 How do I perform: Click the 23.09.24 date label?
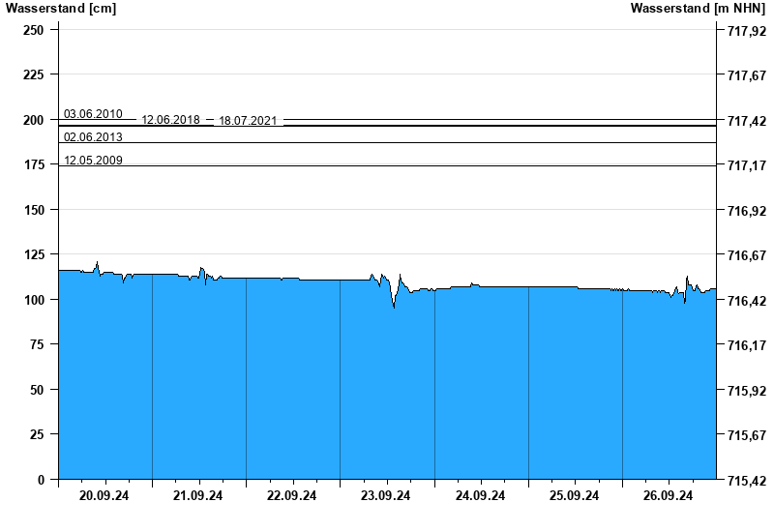[385, 495]
